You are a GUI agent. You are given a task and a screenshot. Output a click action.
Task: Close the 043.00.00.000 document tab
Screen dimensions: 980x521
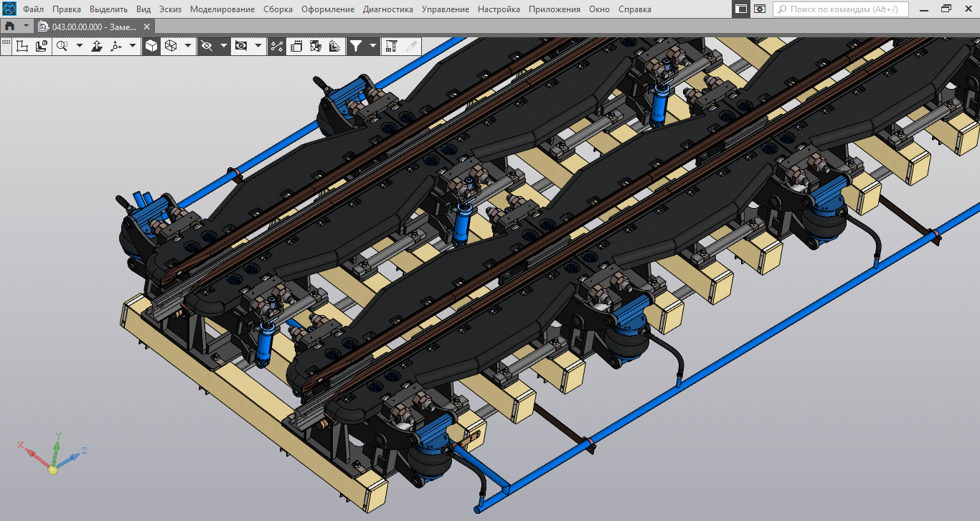click(x=147, y=27)
